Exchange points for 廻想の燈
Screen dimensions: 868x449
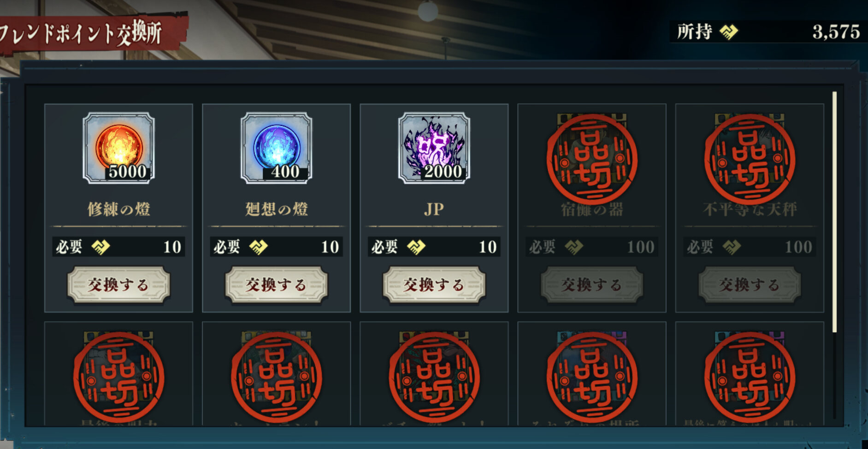coord(276,285)
